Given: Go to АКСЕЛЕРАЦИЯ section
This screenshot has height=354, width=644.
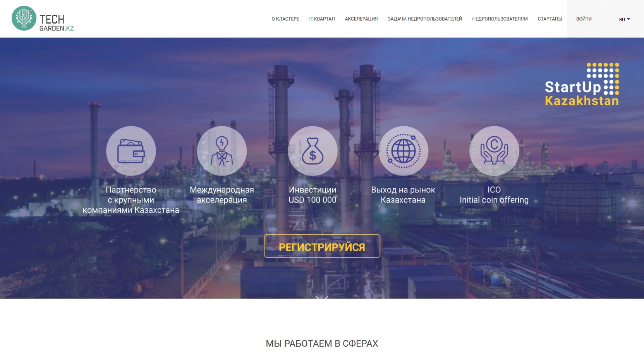Looking at the screenshot, I should tap(361, 19).
